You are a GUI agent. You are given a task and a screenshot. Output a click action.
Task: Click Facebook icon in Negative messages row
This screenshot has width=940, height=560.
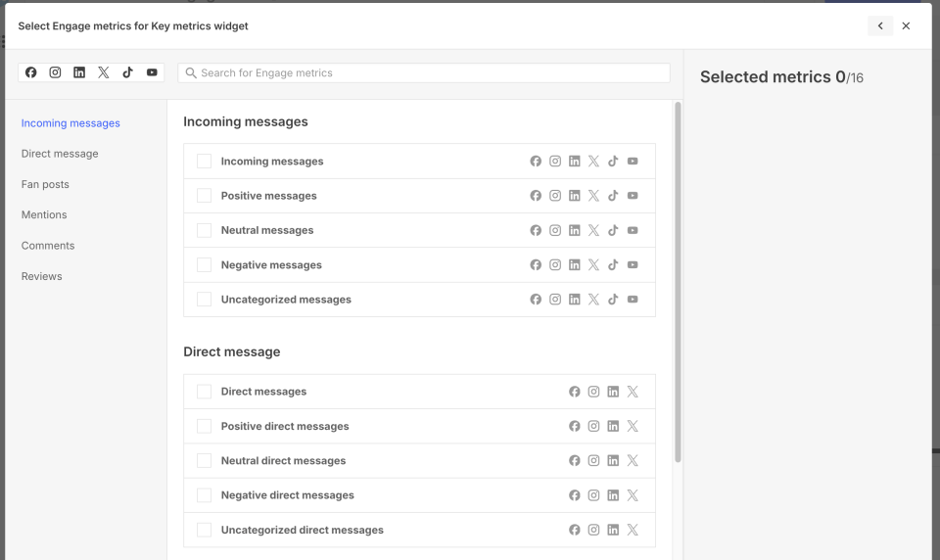[x=536, y=265]
